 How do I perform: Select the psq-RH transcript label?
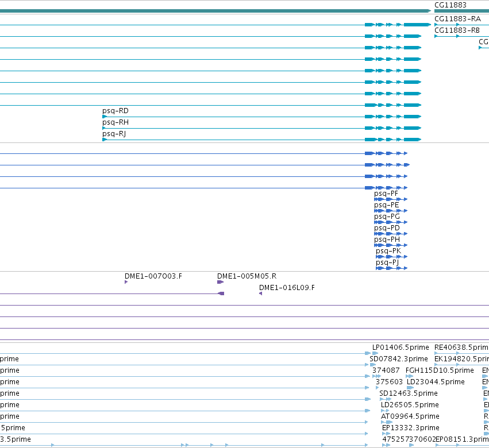pyautogui.click(x=115, y=122)
